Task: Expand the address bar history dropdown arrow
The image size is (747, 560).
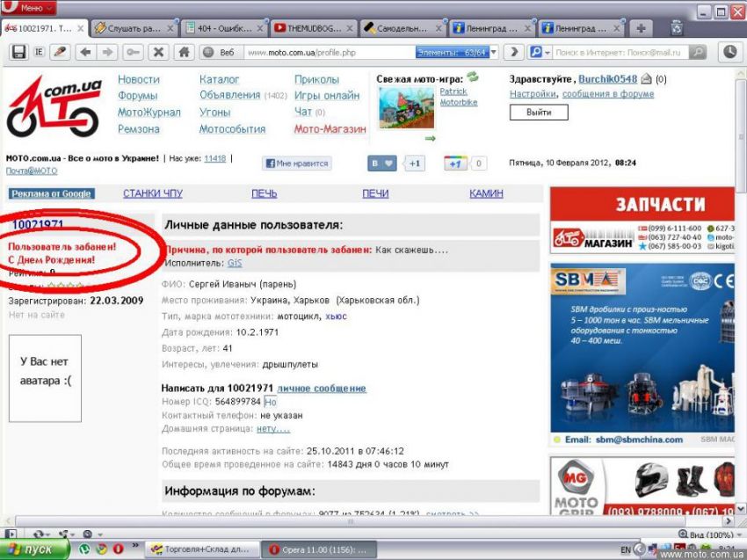Action: tap(494, 53)
